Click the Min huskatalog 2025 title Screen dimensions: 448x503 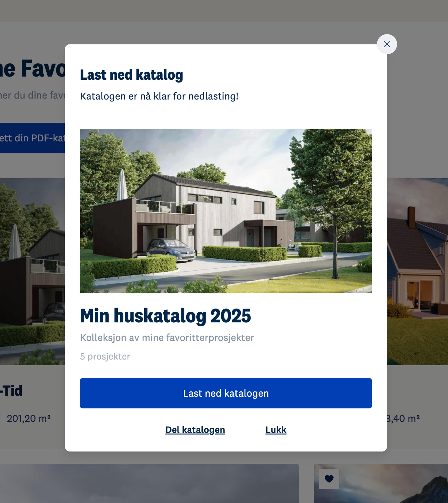(165, 316)
